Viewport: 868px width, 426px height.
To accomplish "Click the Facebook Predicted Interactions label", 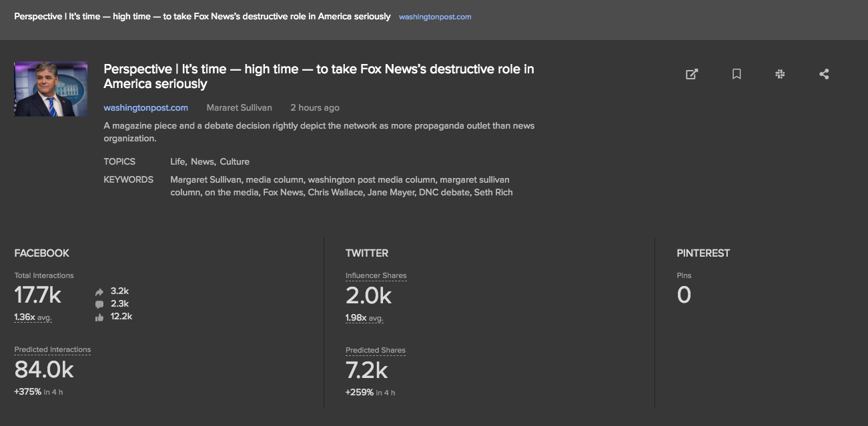I will (x=53, y=350).
